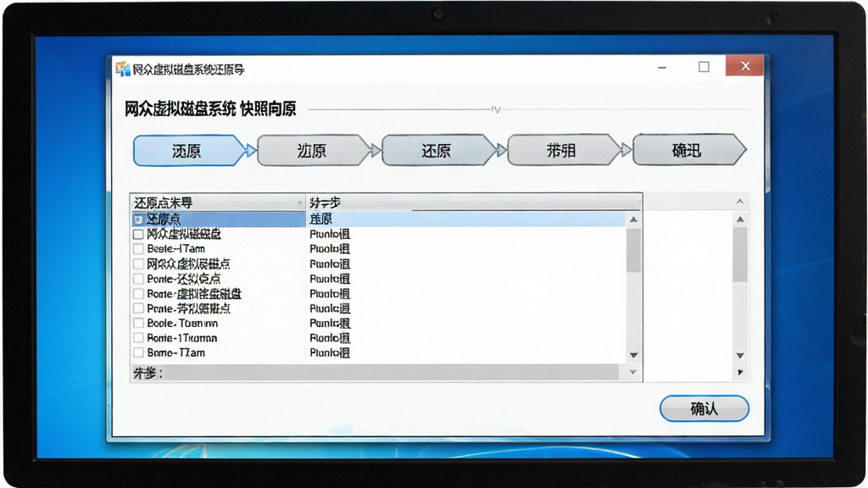Open the dropdown arrow in the first column header

click(x=299, y=202)
